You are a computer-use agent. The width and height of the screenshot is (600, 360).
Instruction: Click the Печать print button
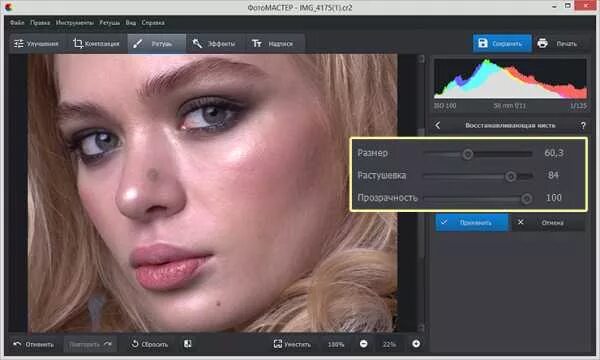click(x=559, y=43)
